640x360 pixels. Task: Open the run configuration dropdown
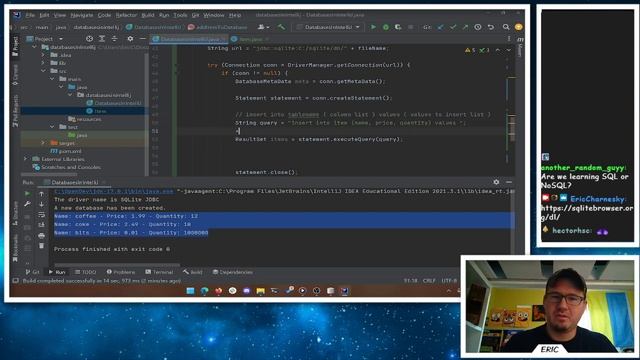point(329,27)
